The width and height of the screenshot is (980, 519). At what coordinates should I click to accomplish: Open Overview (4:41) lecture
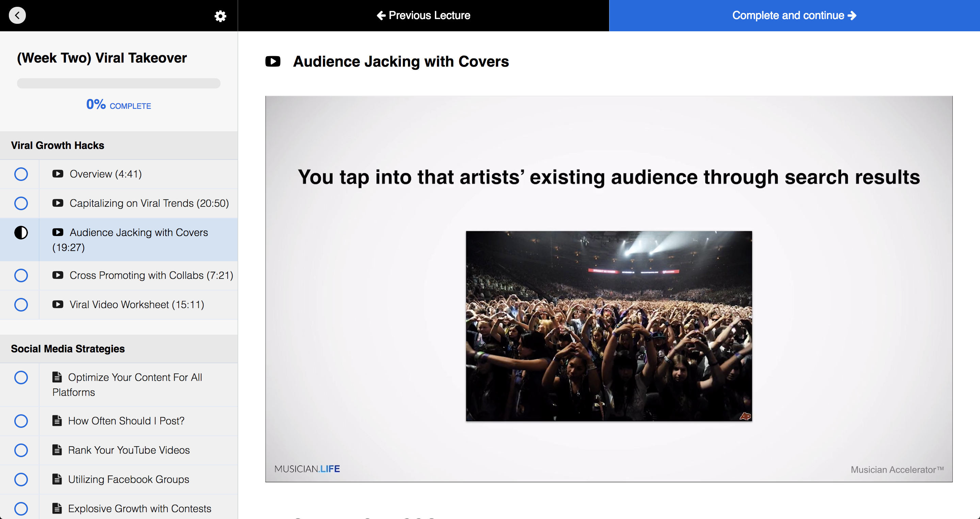pos(119,174)
